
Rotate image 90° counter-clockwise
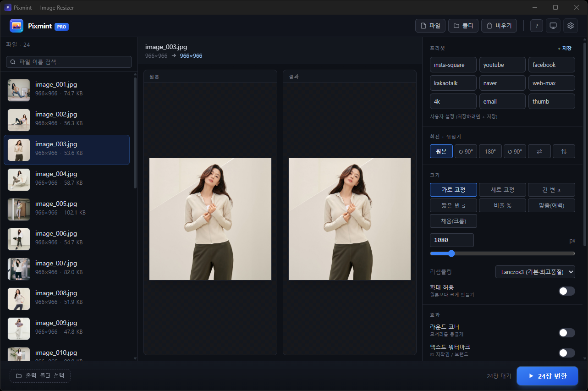515,151
